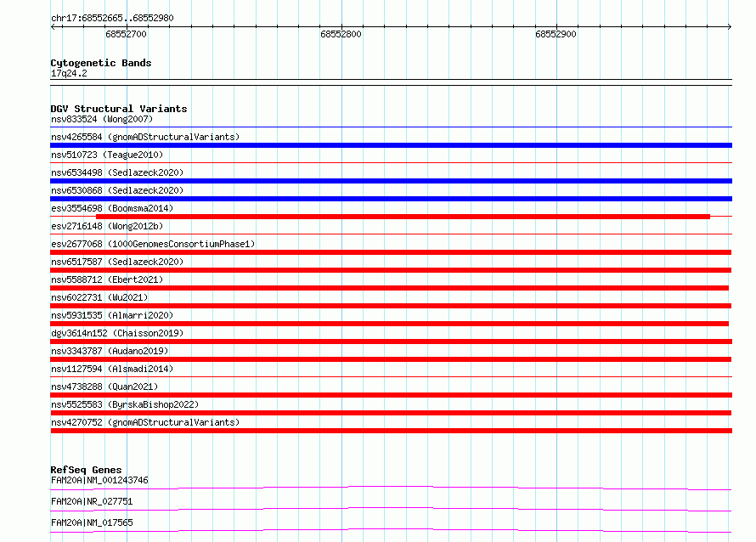This screenshot has width=756, height=542.
Task: Open variant esv2716148 (Wong2012b)
Action: click(107, 226)
